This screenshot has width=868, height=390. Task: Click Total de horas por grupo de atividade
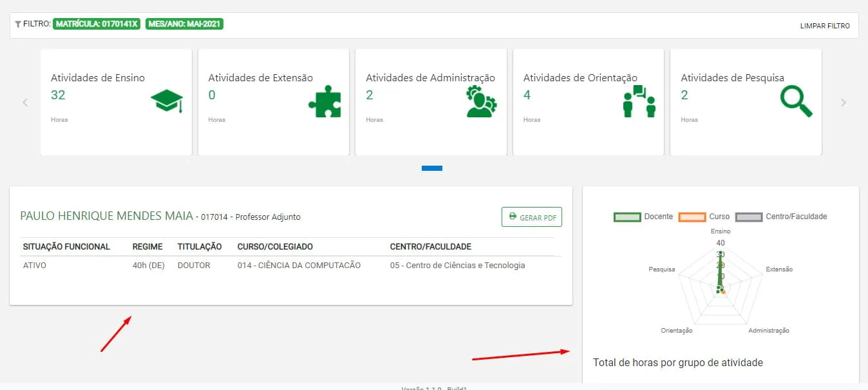pos(678,363)
